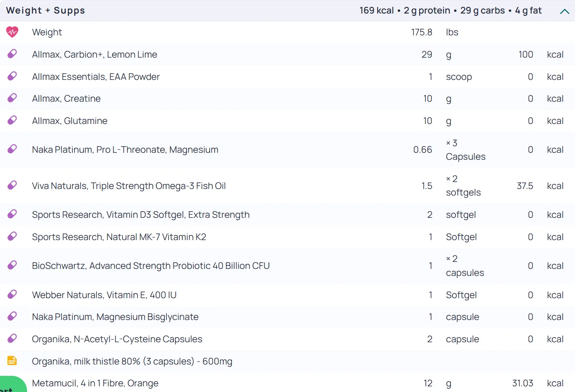The height and width of the screenshot is (392, 575).
Task: Click the pill icon for Allmax Glutamine
Action: [x=12, y=120]
